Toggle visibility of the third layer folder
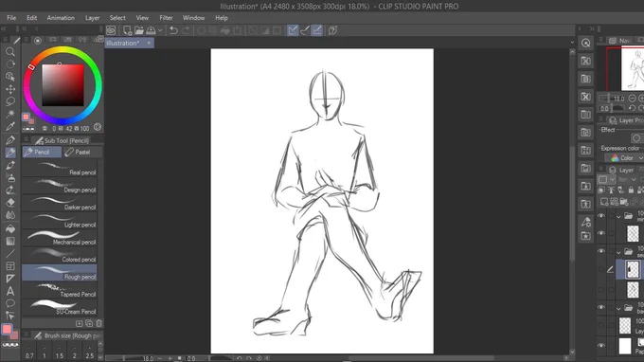Image resolution: width=644 pixels, height=362 pixels. point(601,307)
